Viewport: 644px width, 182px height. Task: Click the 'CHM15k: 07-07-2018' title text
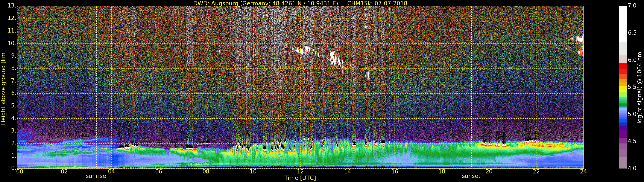point(377,3)
